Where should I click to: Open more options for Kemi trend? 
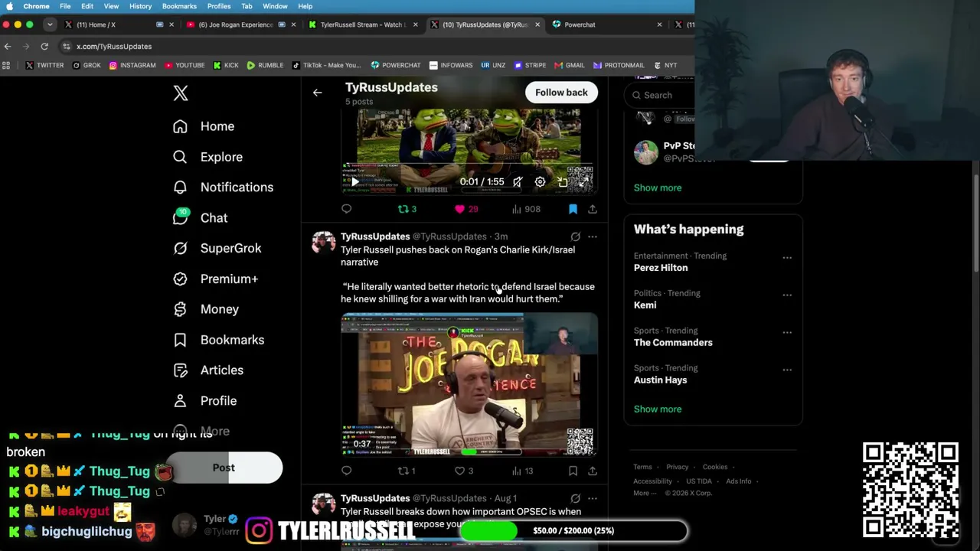click(787, 295)
